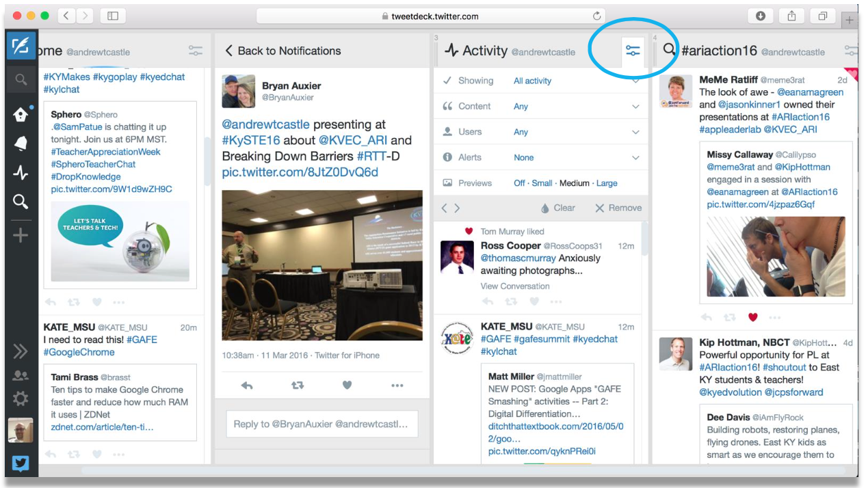Open the Settings gear in sidebar
Image resolution: width=868 pixels, height=488 pixels.
point(21,398)
